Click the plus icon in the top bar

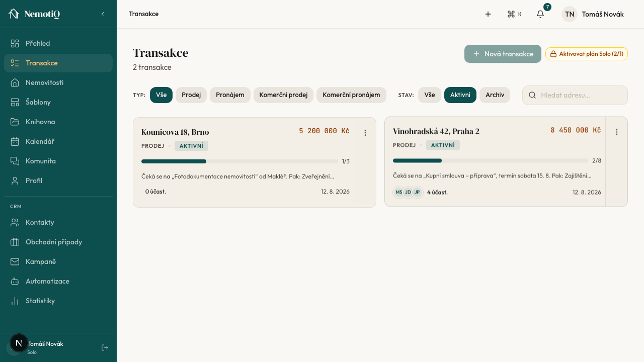tap(488, 14)
